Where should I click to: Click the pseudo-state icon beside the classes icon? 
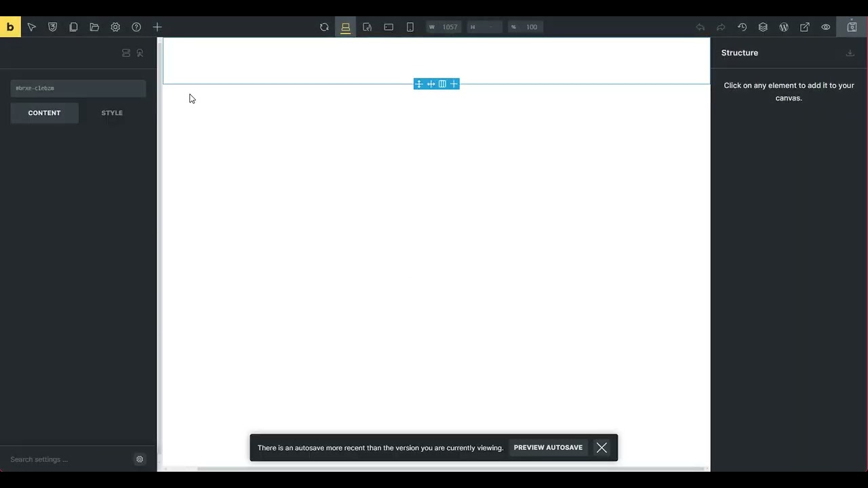click(x=140, y=53)
